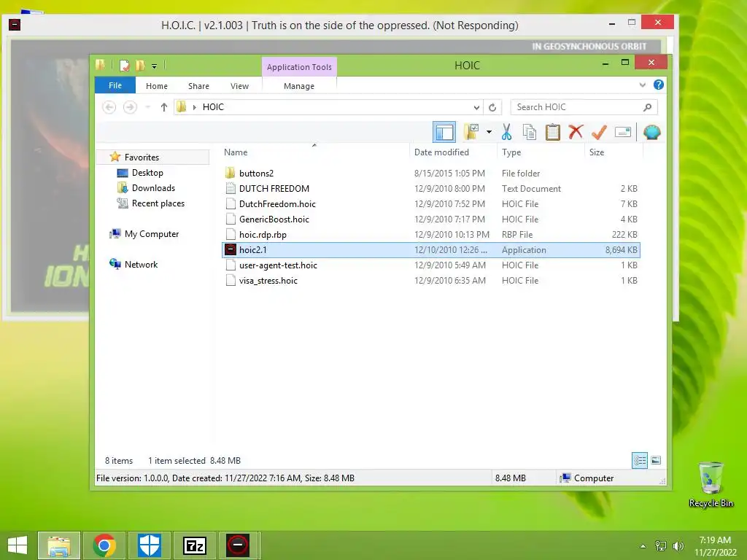Viewport: 747px width, 560px height.
Task: Open the View ribbon tab
Action: tap(239, 86)
